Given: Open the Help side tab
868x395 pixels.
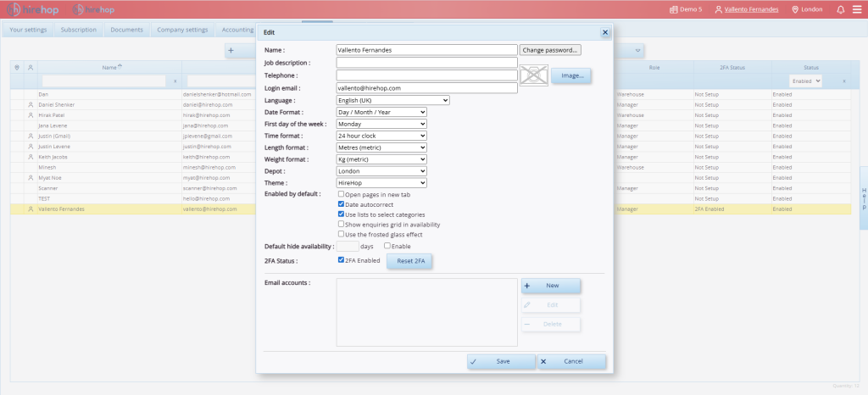Looking at the screenshot, I should coord(864,198).
